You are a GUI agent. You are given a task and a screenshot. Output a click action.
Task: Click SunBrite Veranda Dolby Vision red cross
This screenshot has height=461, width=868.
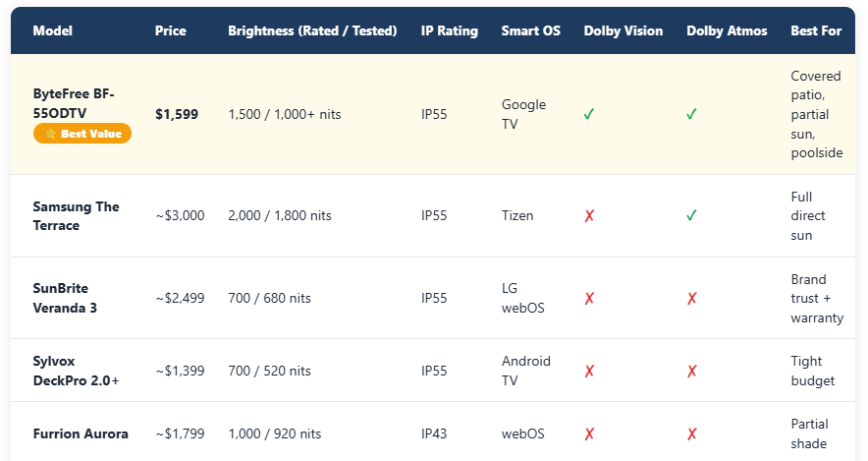(x=589, y=298)
